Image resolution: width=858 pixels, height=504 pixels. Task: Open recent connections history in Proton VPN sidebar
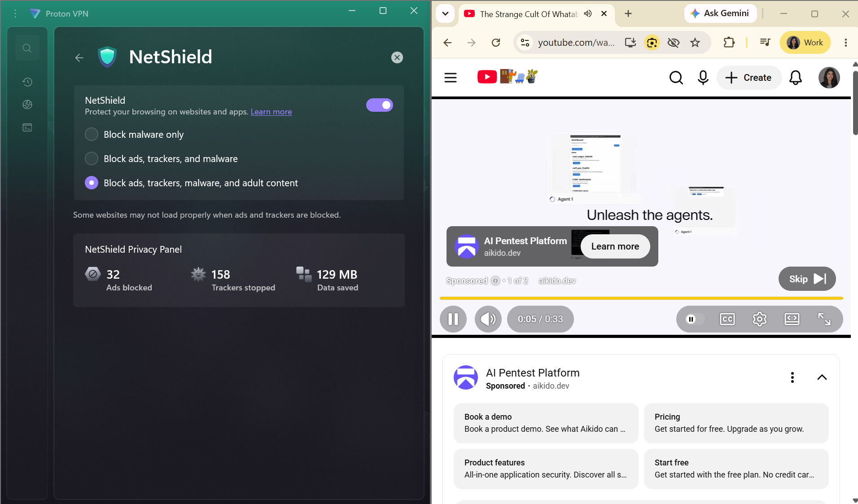(x=27, y=82)
